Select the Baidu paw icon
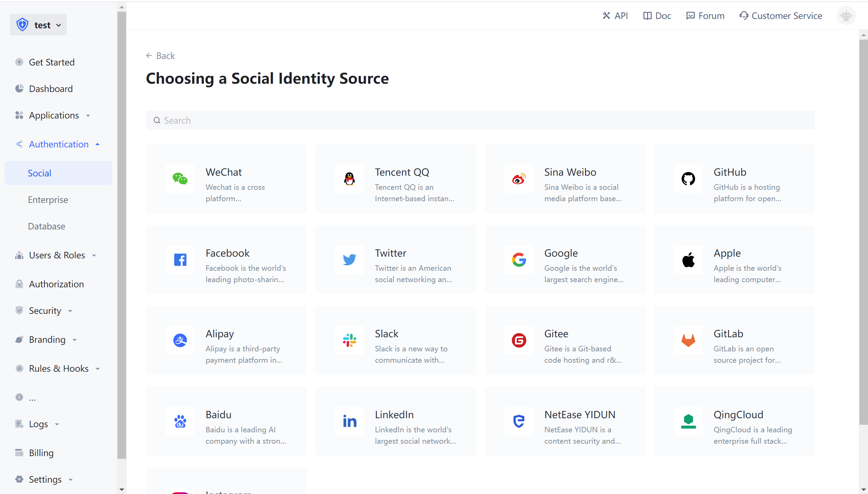 [x=180, y=421]
